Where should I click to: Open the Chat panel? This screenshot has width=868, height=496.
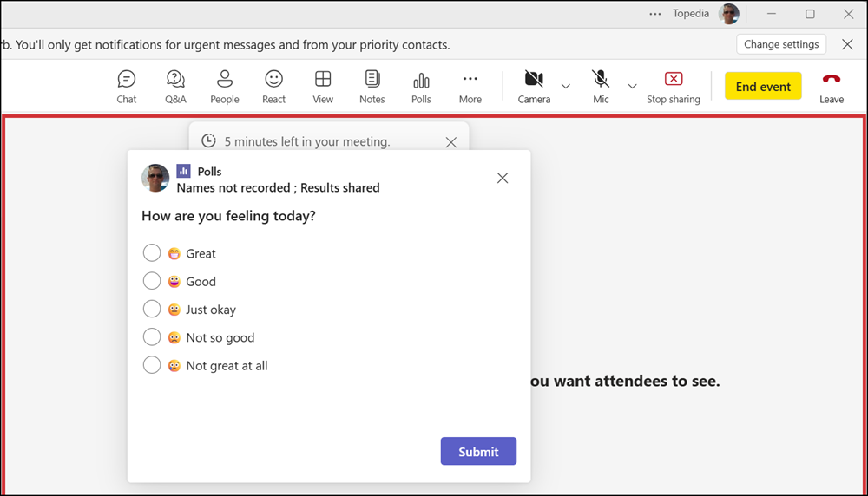[x=127, y=87]
